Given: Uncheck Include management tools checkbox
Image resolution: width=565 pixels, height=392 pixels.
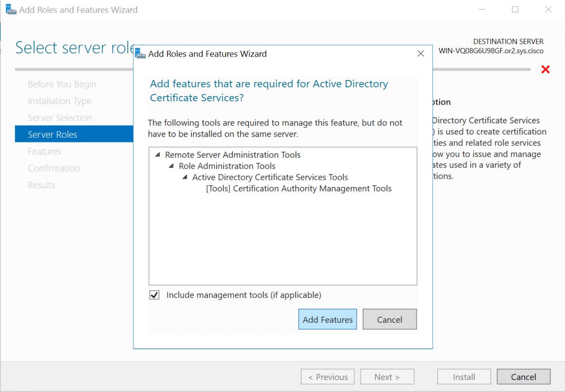Looking at the screenshot, I should [154, 295].
